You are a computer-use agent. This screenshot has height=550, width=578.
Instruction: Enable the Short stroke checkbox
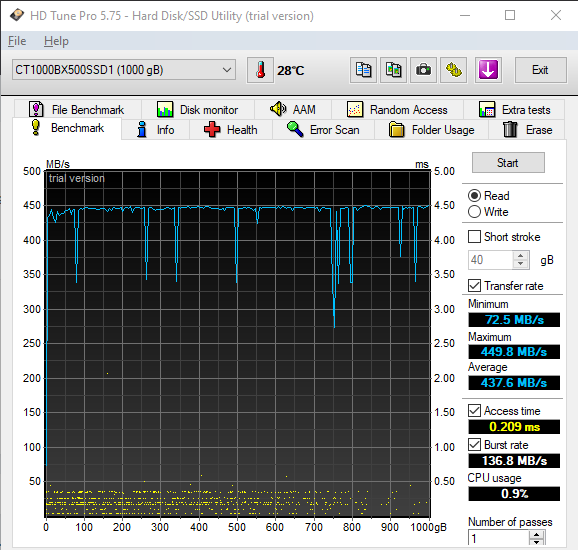coord(474,236)
